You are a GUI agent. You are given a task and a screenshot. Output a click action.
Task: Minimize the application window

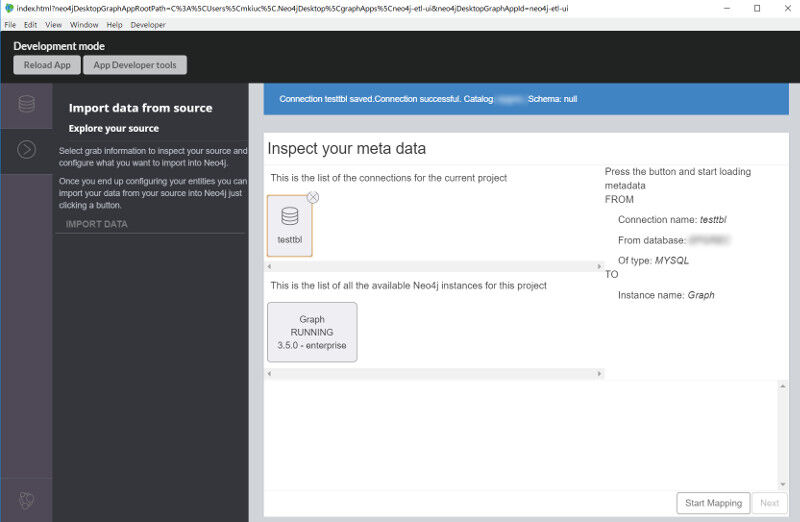(x=727, y=8)
